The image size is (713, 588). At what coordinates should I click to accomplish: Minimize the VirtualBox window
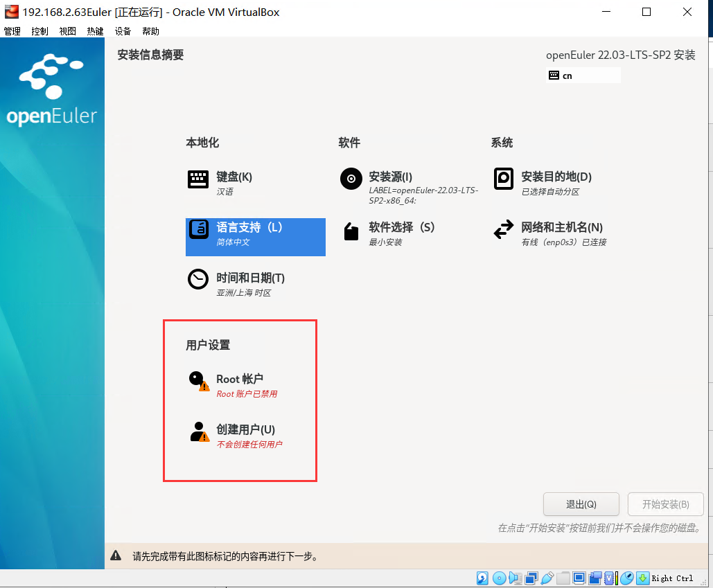pos(606,12)
